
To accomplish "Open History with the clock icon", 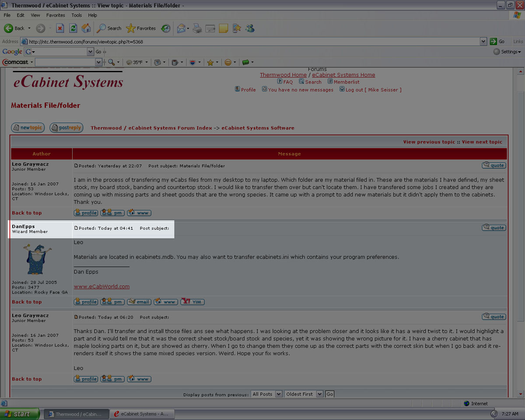I will pyautogui.click(x=166, y=28).
